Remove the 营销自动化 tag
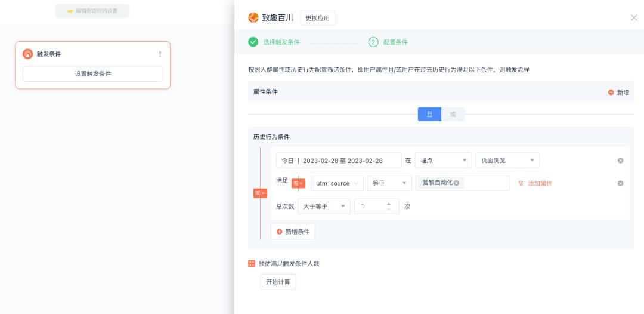Image resolution: width=644 pixels, height=314 pixels. click(456, 183)
